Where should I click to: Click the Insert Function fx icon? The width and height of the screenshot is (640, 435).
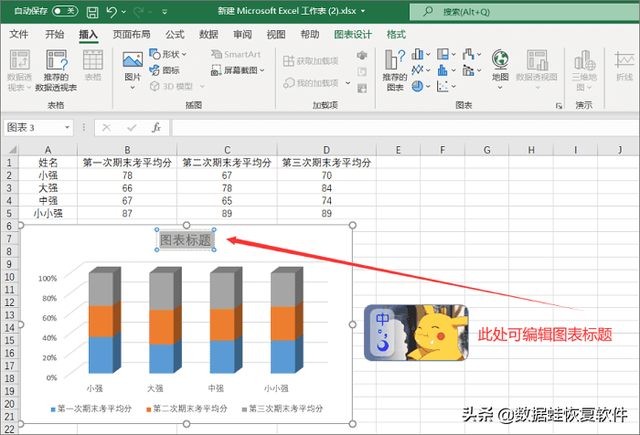click(156, 128)
